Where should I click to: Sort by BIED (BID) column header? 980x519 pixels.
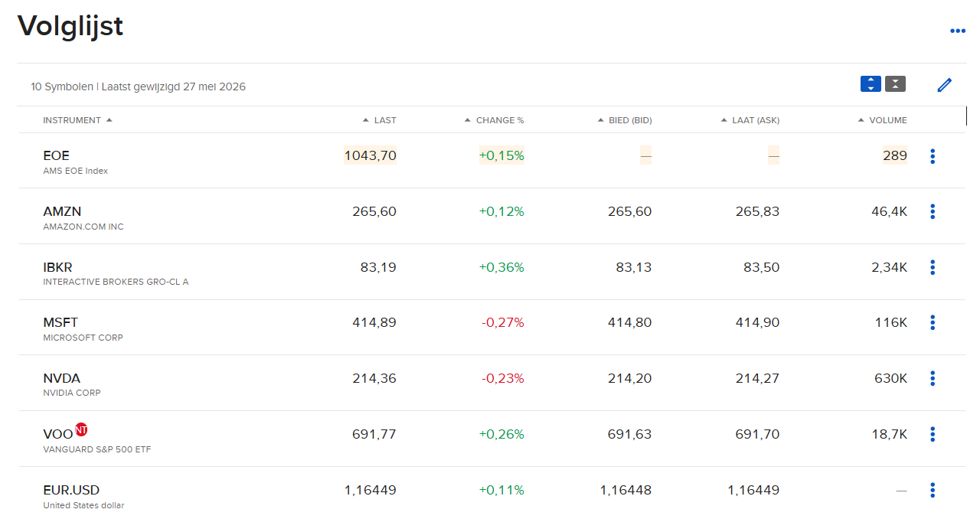pos(624,120)
